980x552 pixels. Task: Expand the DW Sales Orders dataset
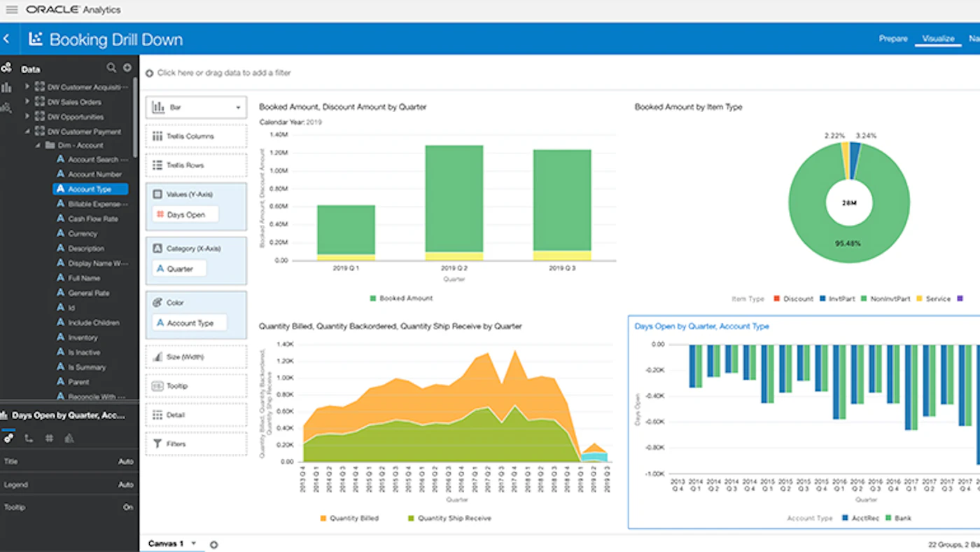27,102
